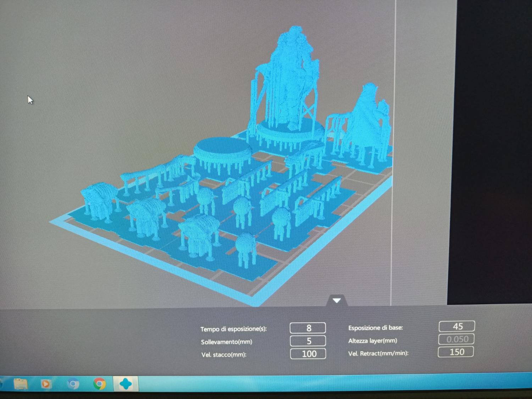Screen dimensions: 532x399
Task: Click the "Vel. Retract(mm/min):" label
Action: [x=378, y=353]
